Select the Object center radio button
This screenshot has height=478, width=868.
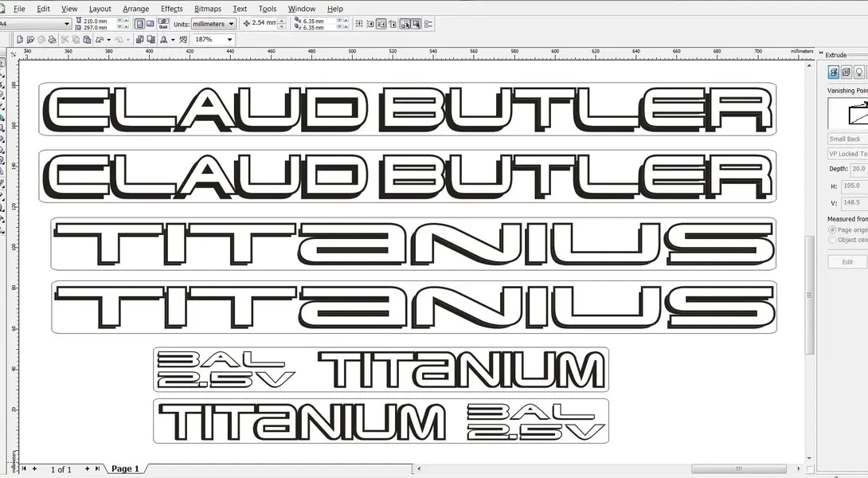point(832,240)
